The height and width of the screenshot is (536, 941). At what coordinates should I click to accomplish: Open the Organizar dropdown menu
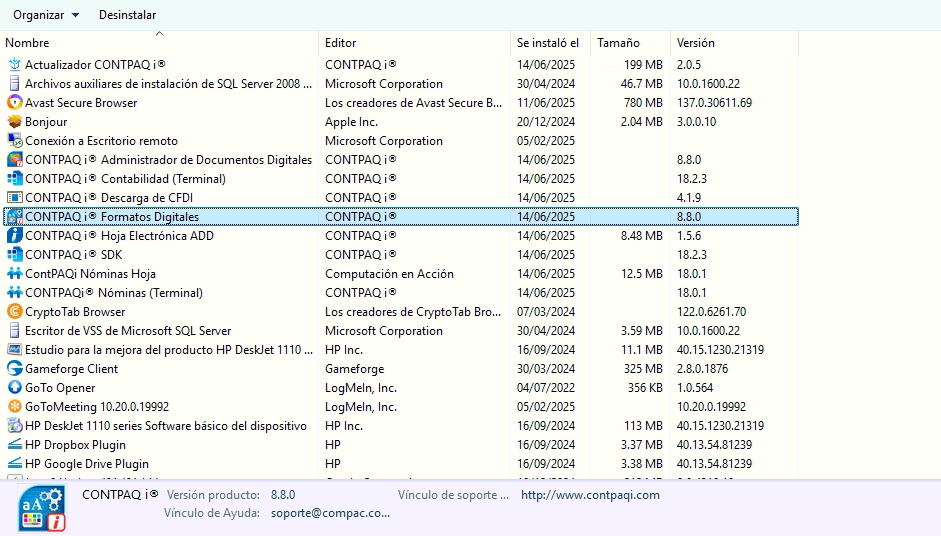[46, 15]
